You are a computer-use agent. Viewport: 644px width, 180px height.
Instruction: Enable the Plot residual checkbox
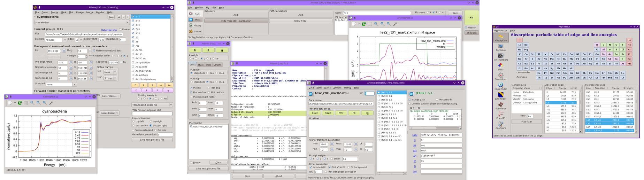click(x=208, y=92)
